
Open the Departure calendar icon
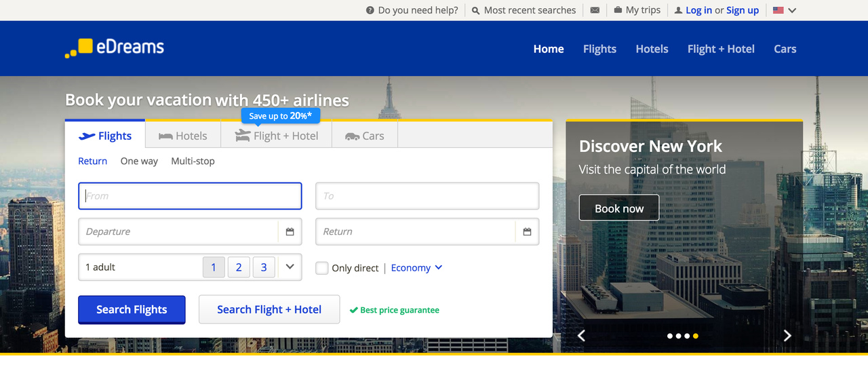tap(290, 231)
